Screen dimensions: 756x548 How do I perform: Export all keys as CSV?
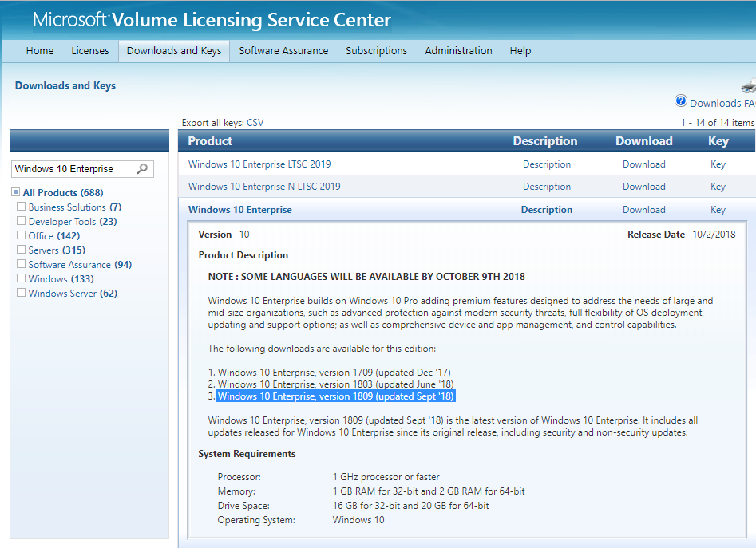pos(255,123)
